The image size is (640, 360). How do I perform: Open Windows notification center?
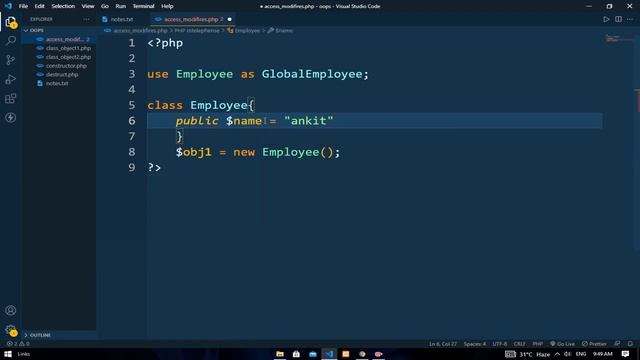pyautogui.click(x=625, y=354)
